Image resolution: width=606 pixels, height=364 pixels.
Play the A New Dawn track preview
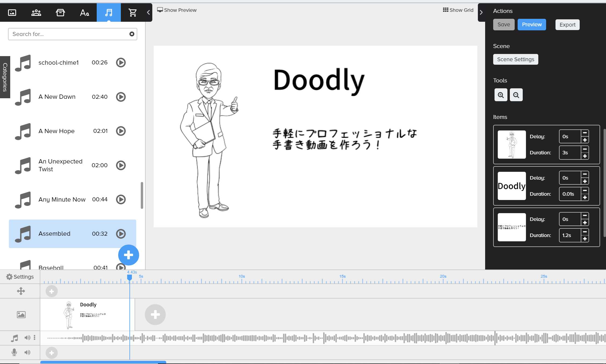121,97
